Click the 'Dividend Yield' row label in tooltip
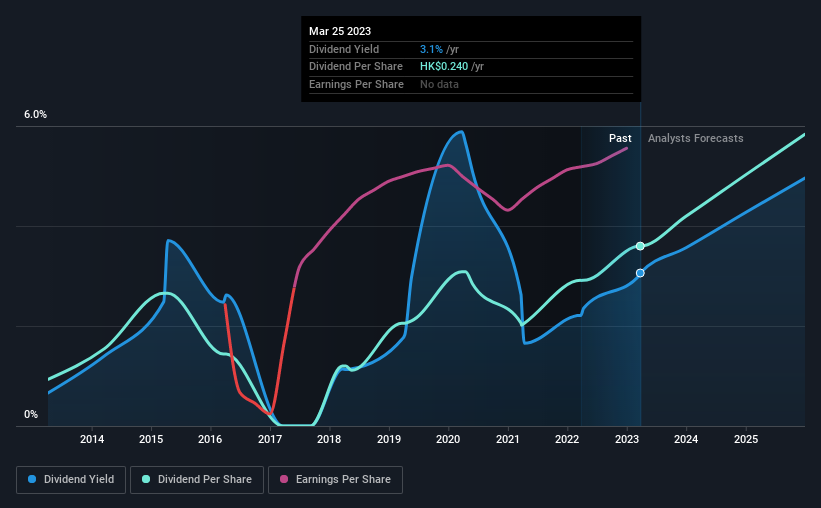Screen dimensions: 821x508 click(344, 49)
